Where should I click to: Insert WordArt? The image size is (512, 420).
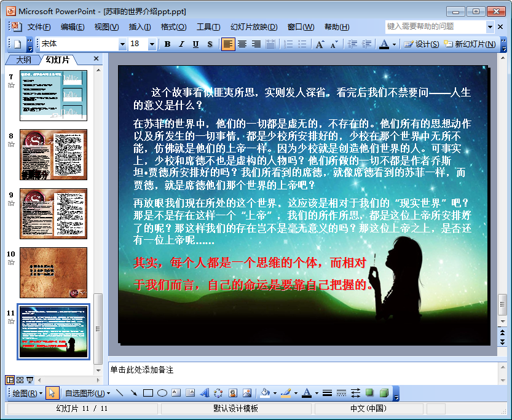[205, 393]
